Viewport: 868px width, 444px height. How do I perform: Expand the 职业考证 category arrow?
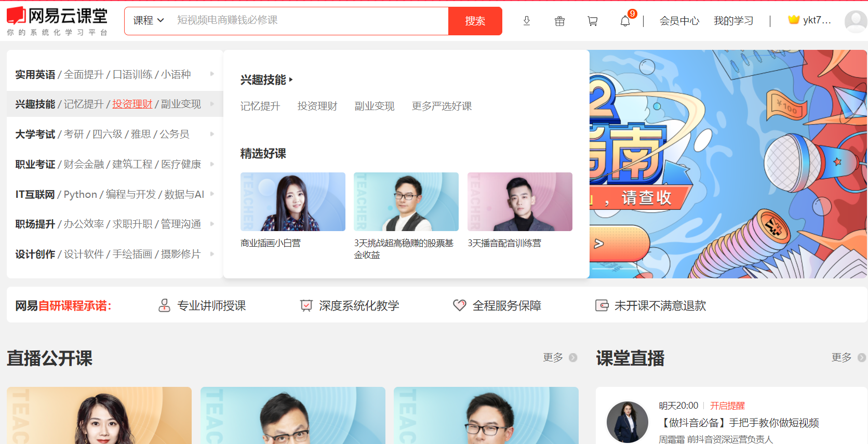tap(212, 164)
